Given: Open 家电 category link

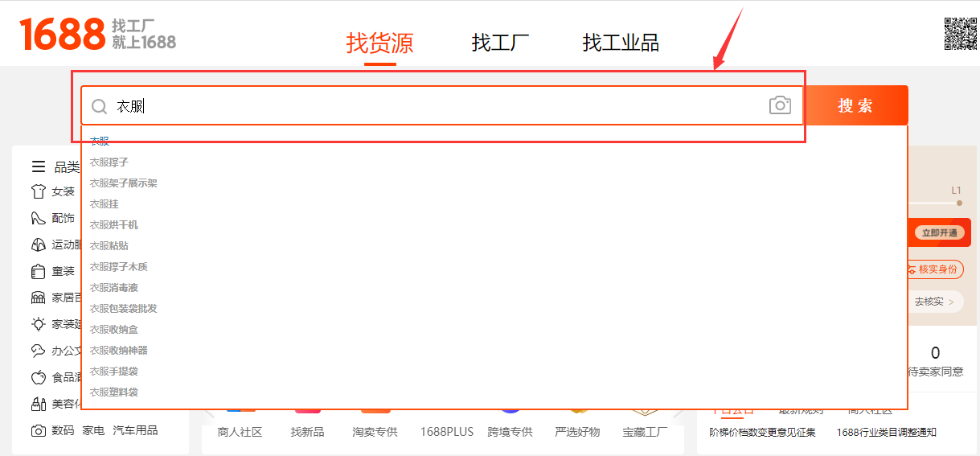Looking at the screenshot, I should tap(93, 430).
